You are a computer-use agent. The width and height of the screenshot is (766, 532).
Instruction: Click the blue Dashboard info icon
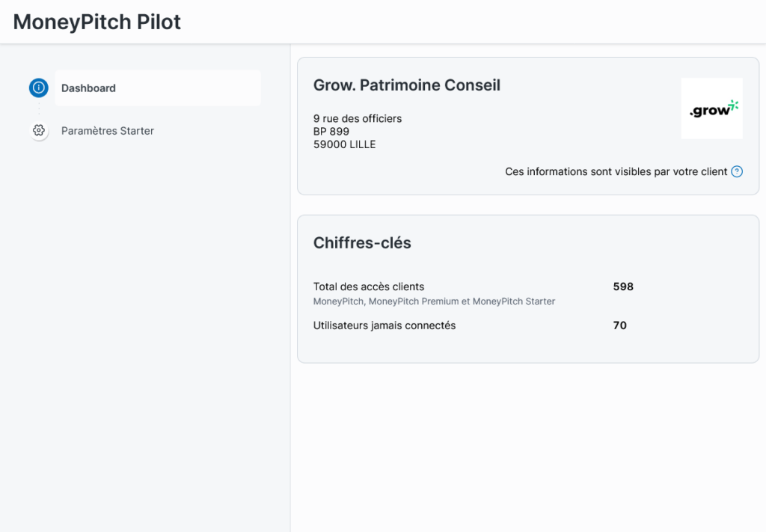[x=39, y=88]
